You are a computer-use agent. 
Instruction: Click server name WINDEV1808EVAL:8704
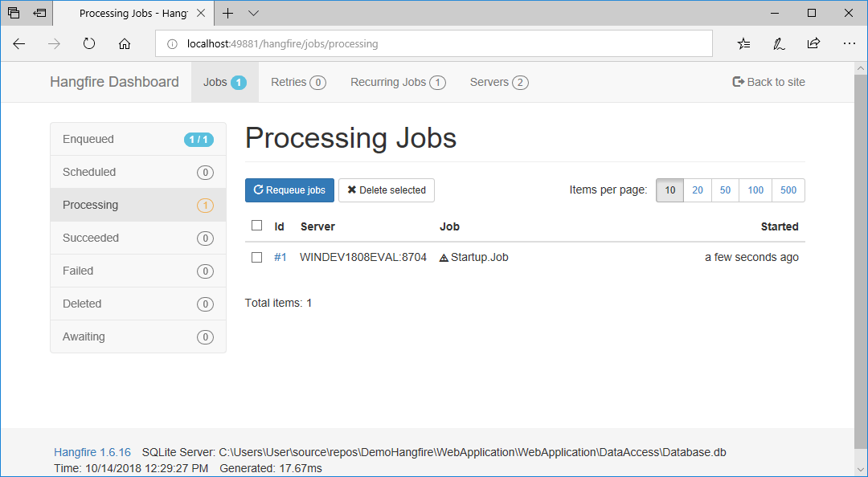click(x=363, y=257)
